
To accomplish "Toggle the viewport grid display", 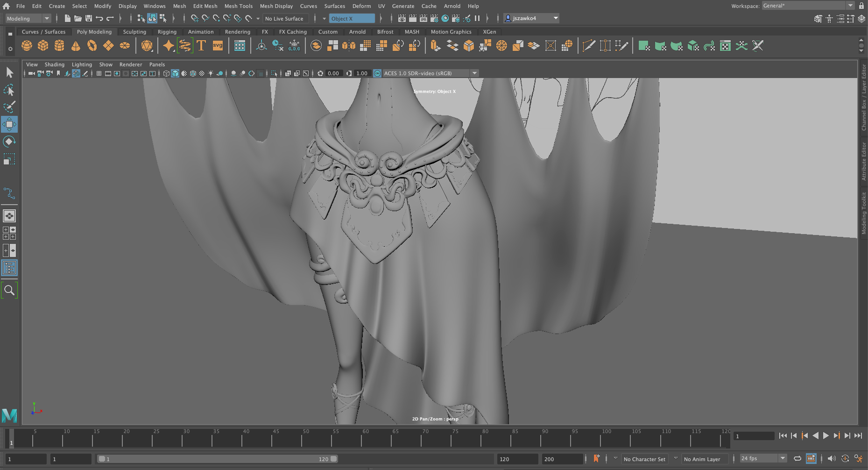I will point(99,73).
